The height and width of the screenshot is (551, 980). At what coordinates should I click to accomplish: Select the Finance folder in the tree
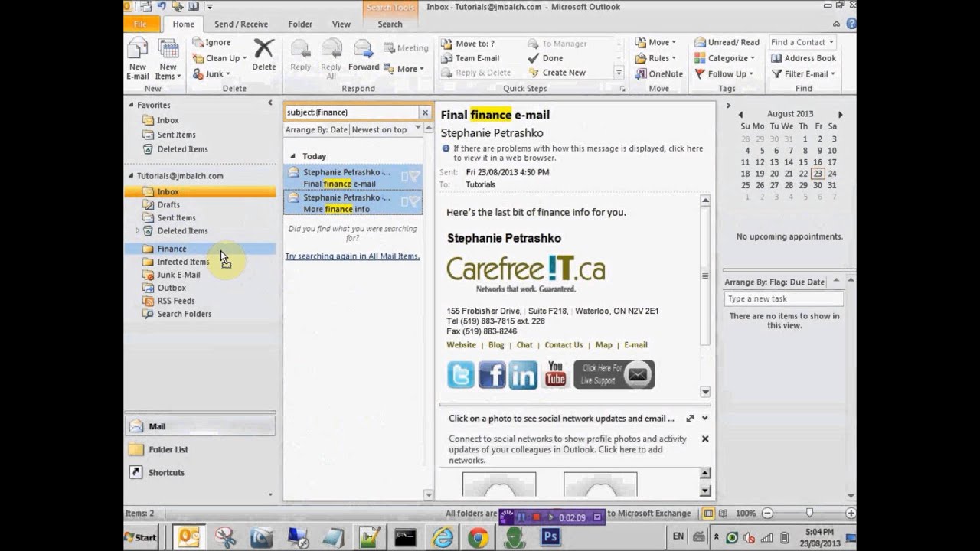click(x=201, y=249)
